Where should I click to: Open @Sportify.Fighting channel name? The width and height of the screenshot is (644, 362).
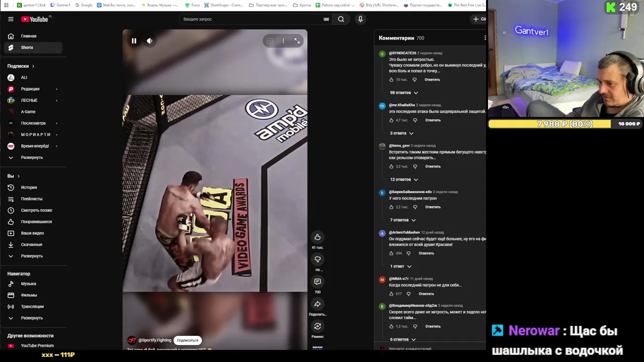tap(155, 340)
